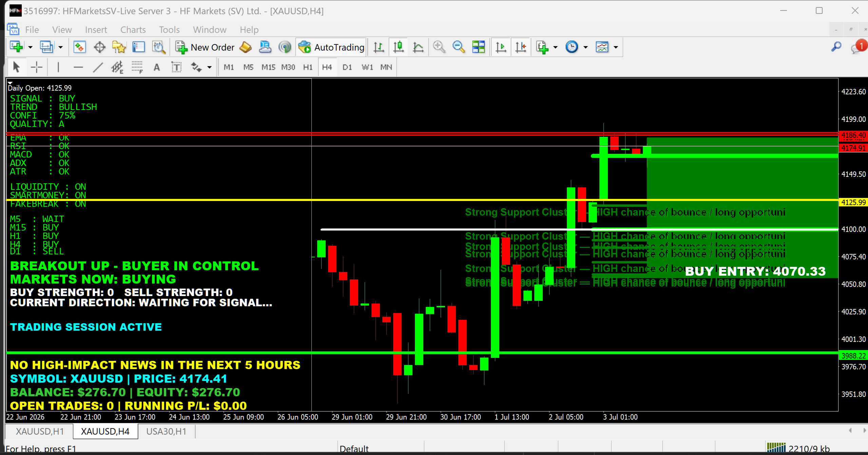Click the New Order button
This screenshot has width=868, height=455.
click(x=205, y=47)
